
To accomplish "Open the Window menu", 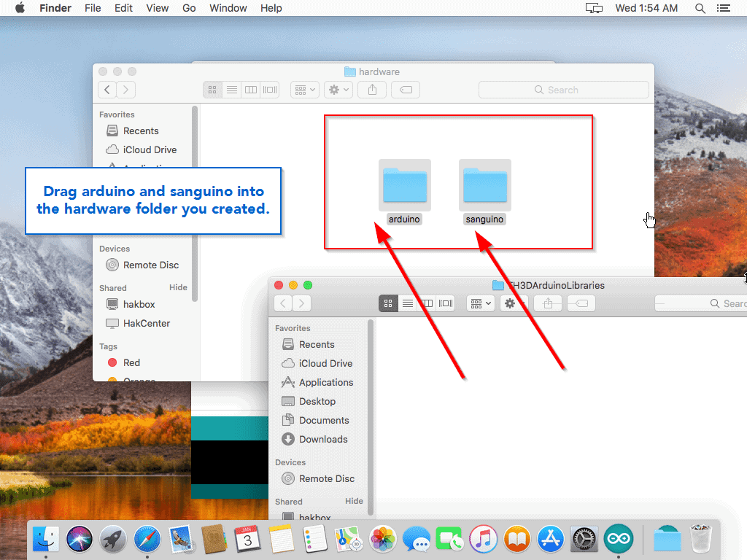I will point(228,8).
